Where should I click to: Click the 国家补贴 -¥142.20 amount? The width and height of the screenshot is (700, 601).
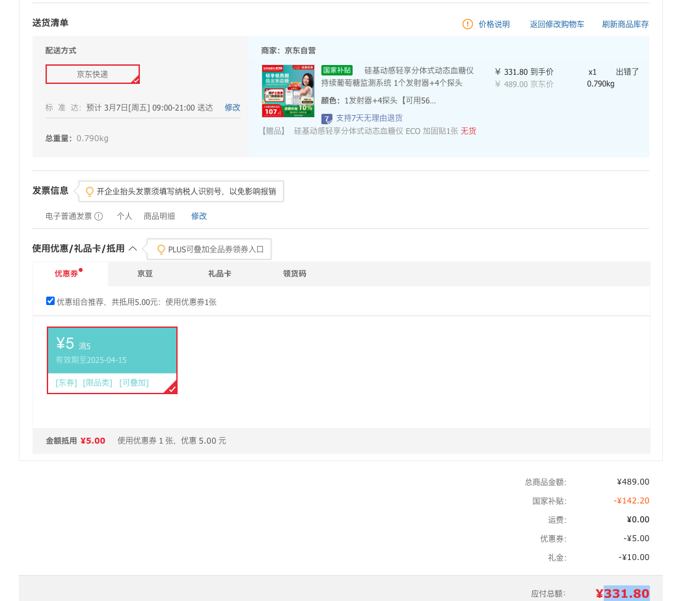coord(631,501)
